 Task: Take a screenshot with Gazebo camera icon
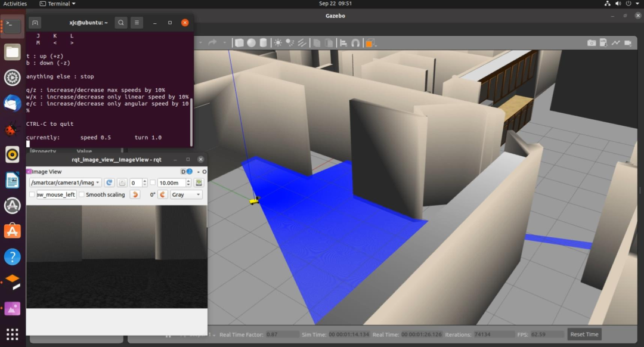click(591, 43)
